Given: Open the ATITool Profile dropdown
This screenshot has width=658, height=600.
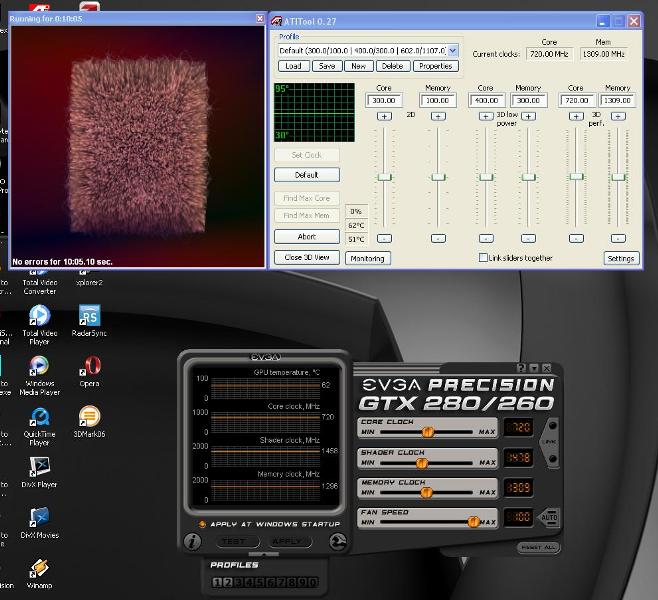Looking at the screenshot, I should 453,51.
